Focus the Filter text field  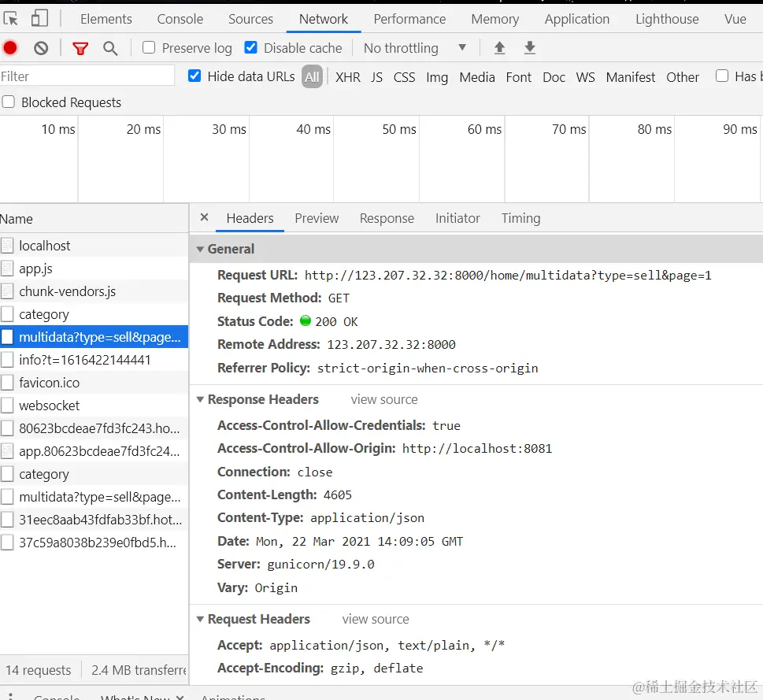(x=87, y=76)
